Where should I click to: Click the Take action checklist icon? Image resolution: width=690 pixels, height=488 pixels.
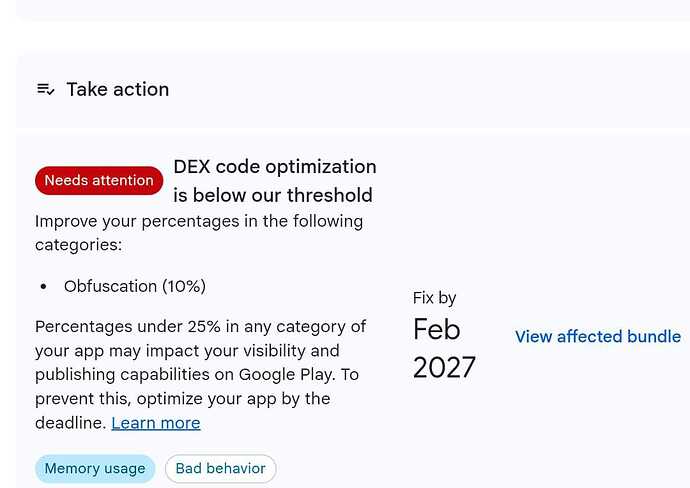point(45,89)
